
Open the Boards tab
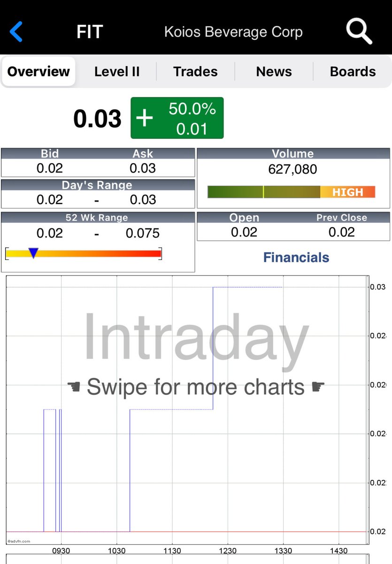click(x=353, y=71)
